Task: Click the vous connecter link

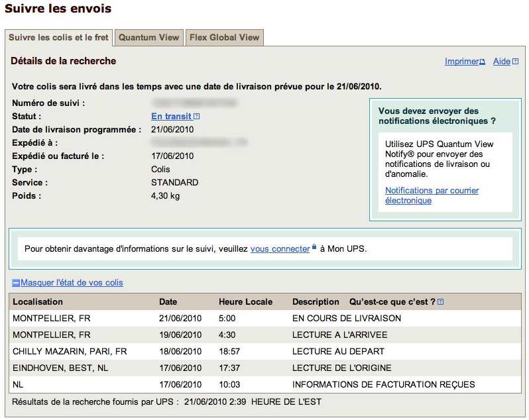Action: [x=280, y=249]
